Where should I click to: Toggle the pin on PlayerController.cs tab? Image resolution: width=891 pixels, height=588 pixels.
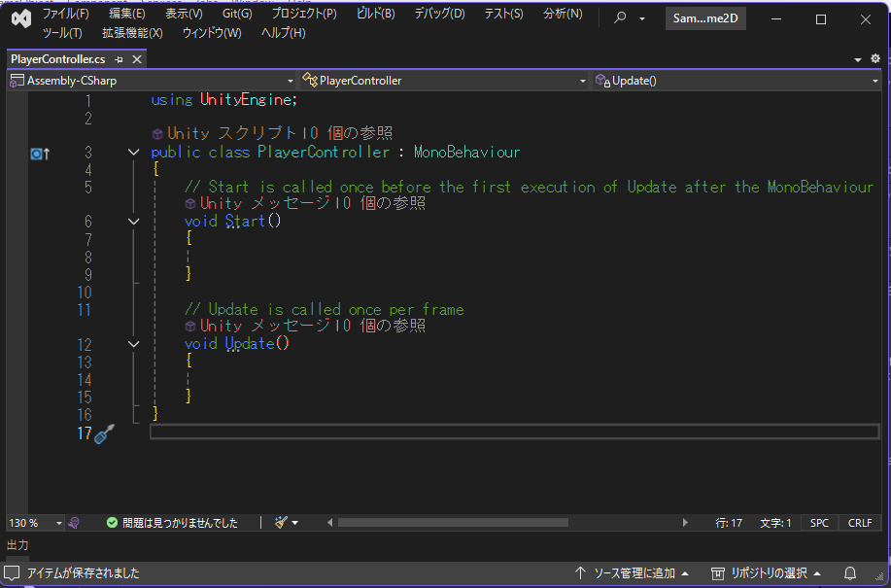pos(120,59)
